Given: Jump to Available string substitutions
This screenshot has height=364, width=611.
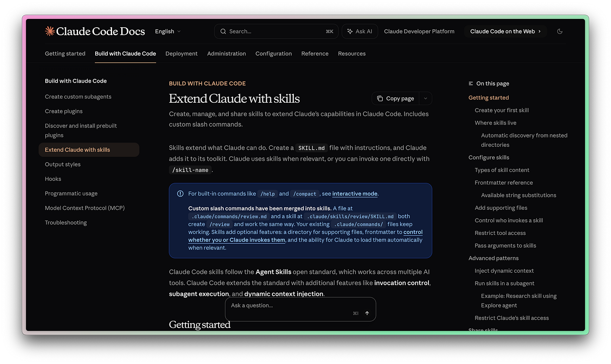Looking at the screenshot, I should [519, 195].
